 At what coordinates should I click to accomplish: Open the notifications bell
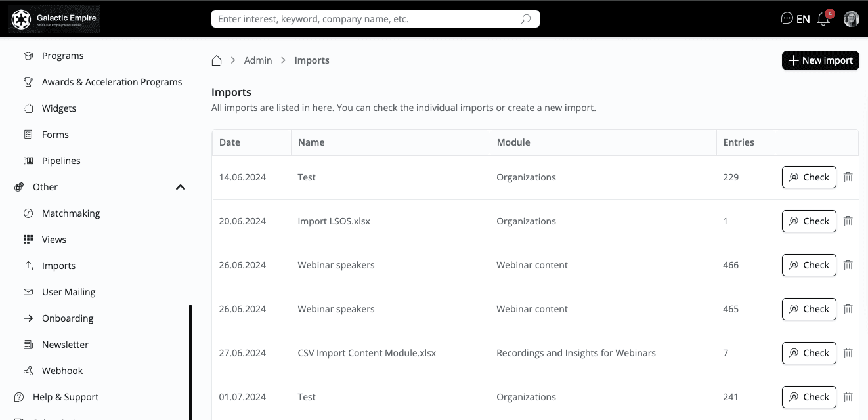tap(823, 19)
